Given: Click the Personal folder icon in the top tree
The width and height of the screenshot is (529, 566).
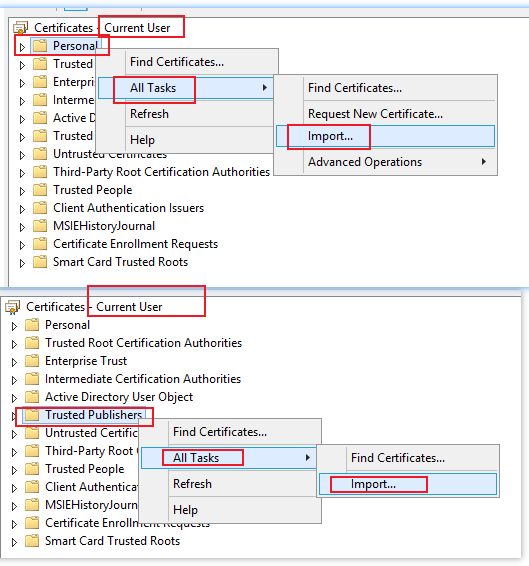Looking at the screenshot, I should (40, 46).
